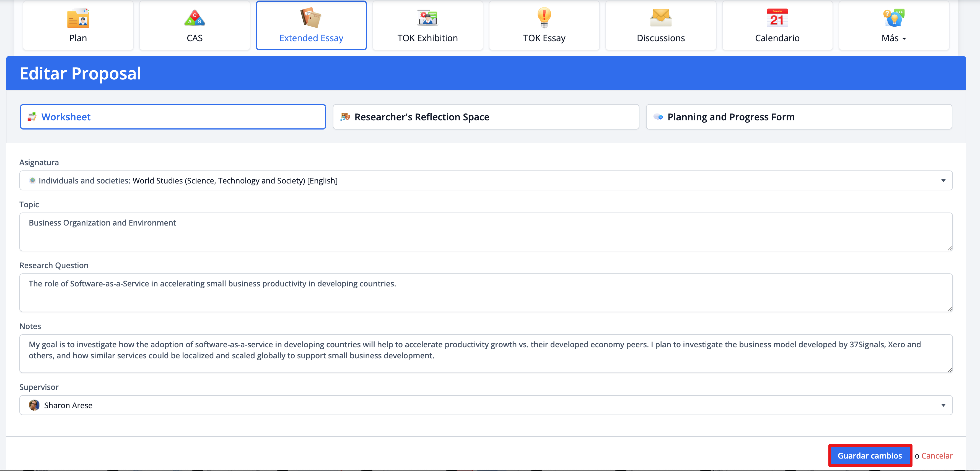Viewport: 980px width, 471px height.
Task: Click the CAS triangle icon
Action: (x=195, y=18)
